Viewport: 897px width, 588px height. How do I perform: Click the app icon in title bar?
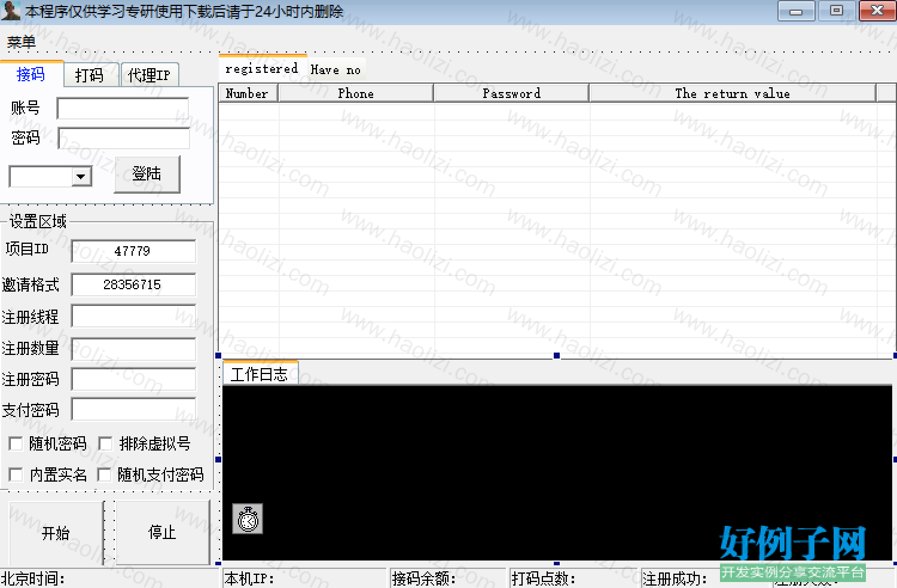click(x=10, y=10)
